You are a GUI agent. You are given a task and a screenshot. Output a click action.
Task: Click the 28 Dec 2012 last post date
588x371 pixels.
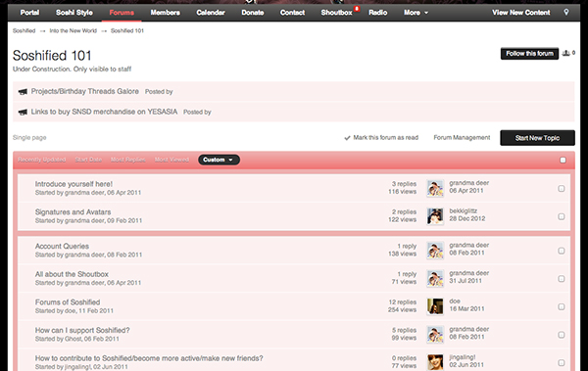coord(467,218)
